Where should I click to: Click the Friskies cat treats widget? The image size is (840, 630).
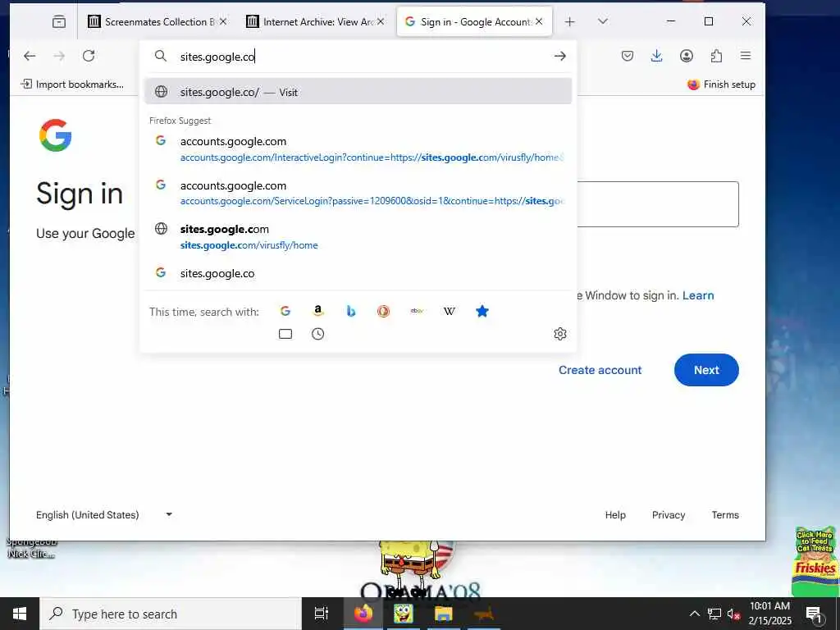click(x=815, y=561)
